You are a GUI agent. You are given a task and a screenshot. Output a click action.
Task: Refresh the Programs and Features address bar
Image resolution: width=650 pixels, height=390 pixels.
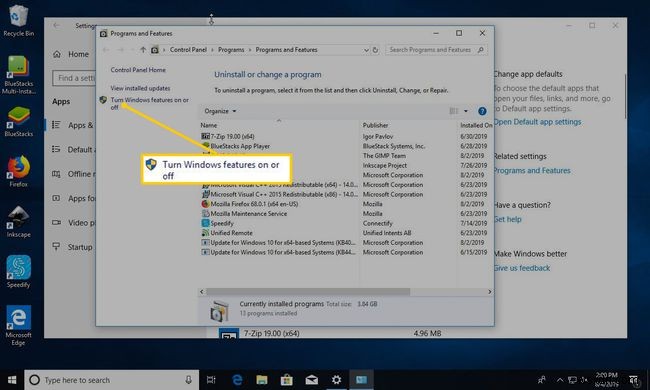coord(375,50)
